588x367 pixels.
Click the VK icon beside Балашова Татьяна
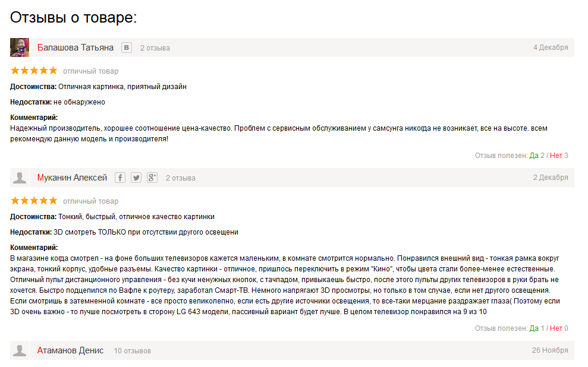(x=127, y=48)
